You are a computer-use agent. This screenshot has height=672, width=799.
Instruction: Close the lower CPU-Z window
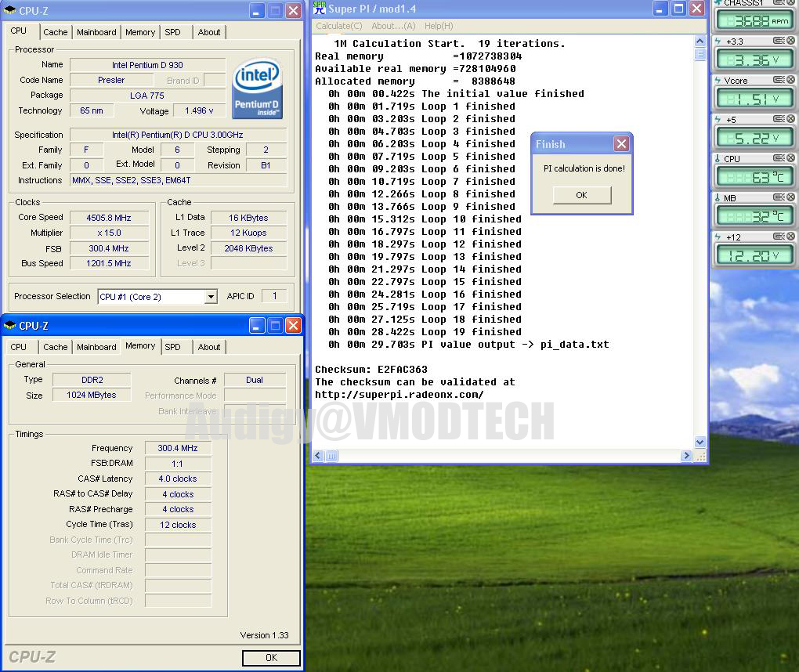294,326
